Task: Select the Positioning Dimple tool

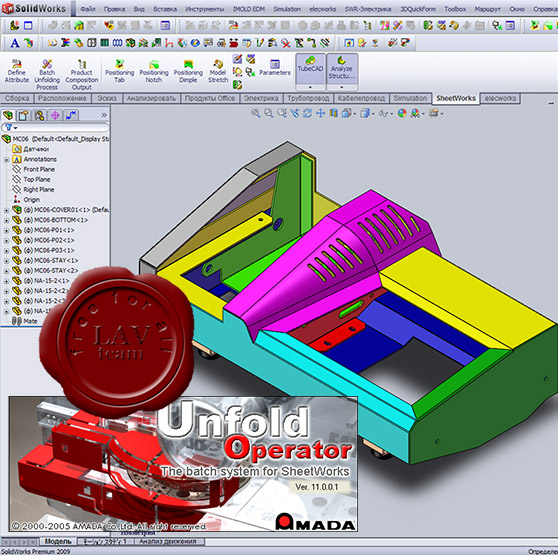Action: 188,71
